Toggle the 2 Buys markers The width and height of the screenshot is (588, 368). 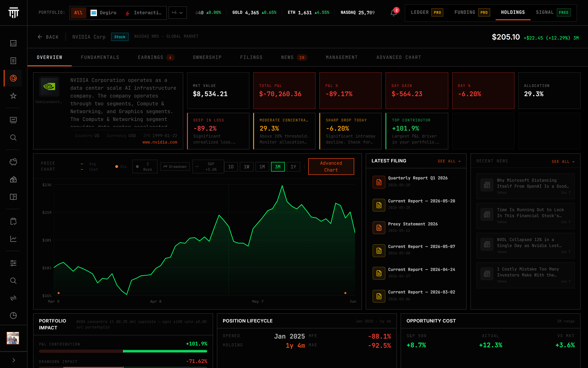pos(145,167)
